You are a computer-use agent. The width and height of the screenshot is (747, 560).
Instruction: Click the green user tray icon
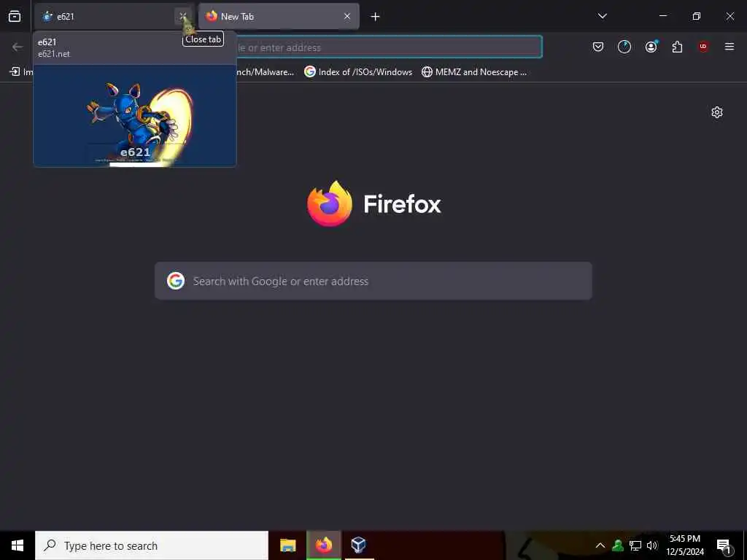618,545
